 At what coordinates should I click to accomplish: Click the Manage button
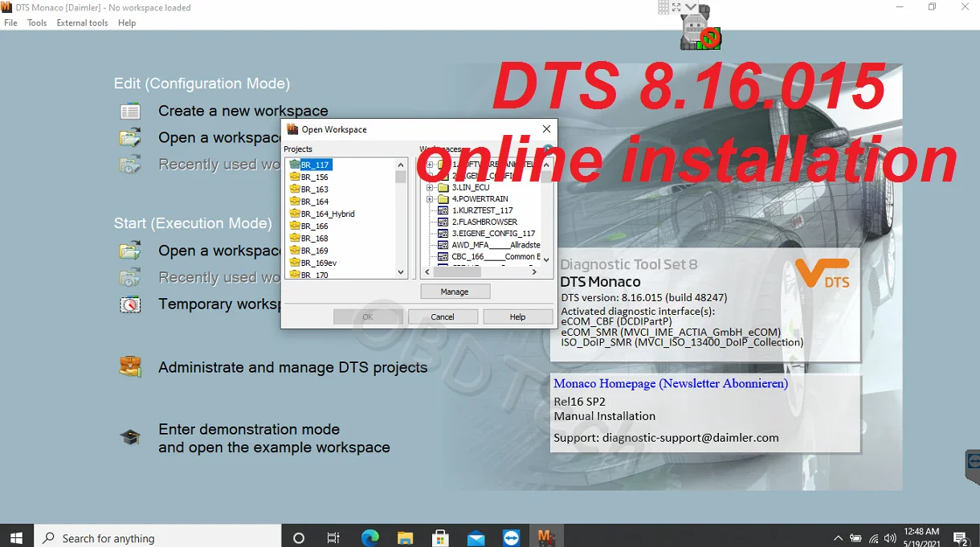pyautogui.click(x=455, y=292)
